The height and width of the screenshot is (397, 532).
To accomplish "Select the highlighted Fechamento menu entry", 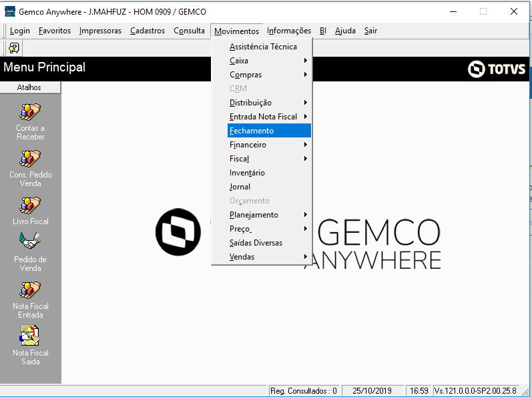I will pos(269,131).
